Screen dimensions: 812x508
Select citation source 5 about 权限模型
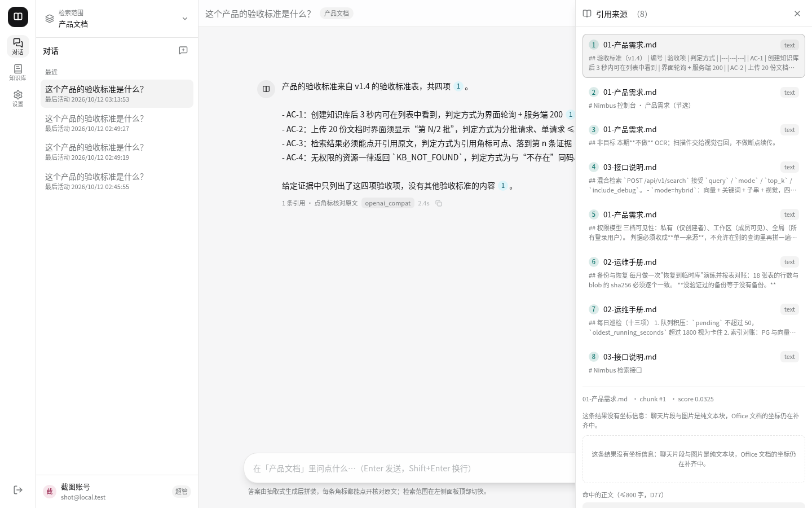click(x=694, y=226)
